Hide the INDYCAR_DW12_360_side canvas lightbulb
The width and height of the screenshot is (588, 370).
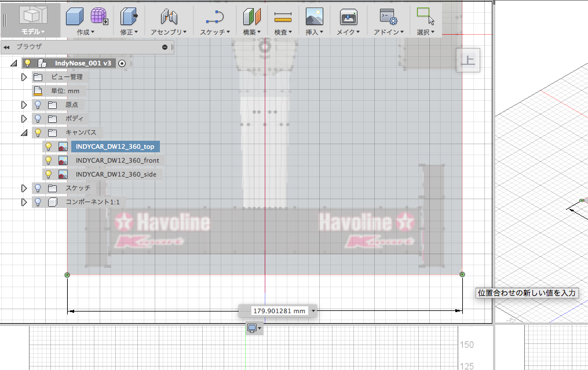tap(49, 174)
